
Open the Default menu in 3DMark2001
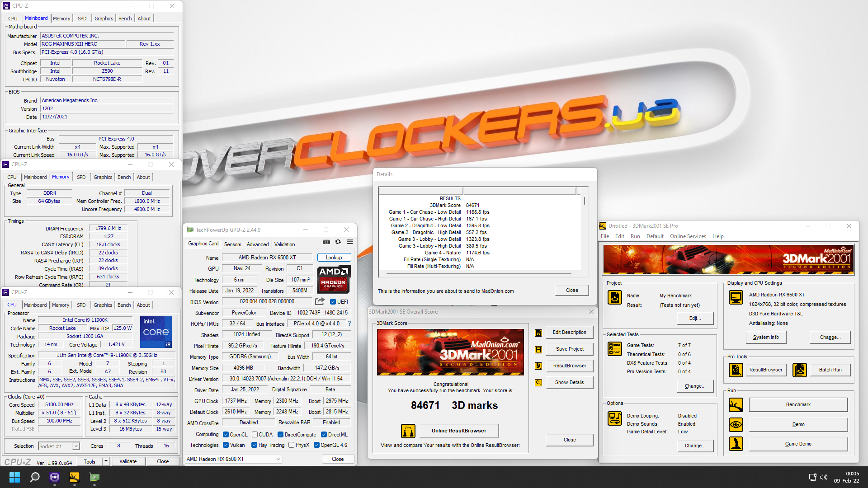(655, 236)
